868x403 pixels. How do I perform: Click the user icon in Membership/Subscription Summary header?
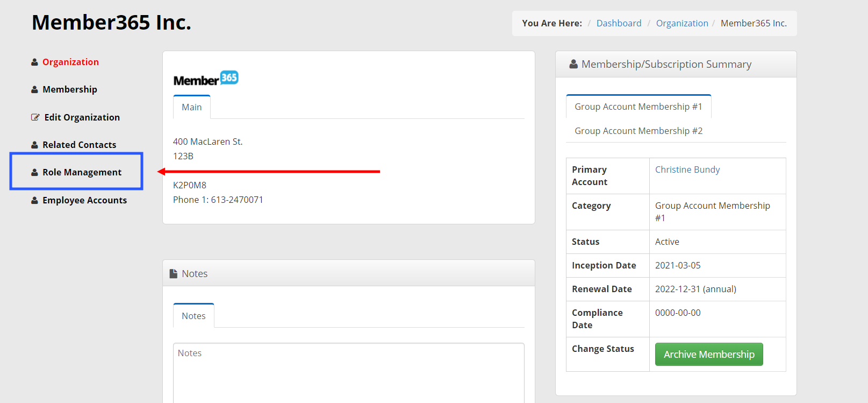tap(573, 64)
